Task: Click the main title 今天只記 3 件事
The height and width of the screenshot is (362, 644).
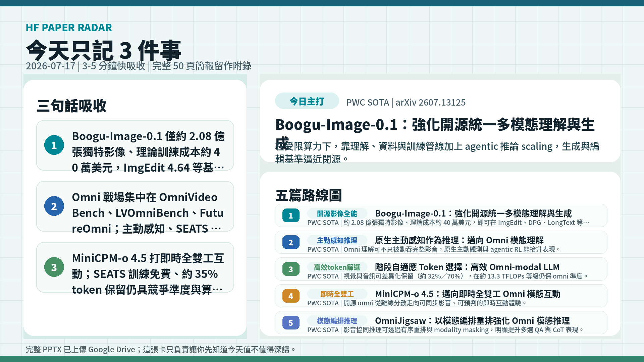Action: (104, 50)
